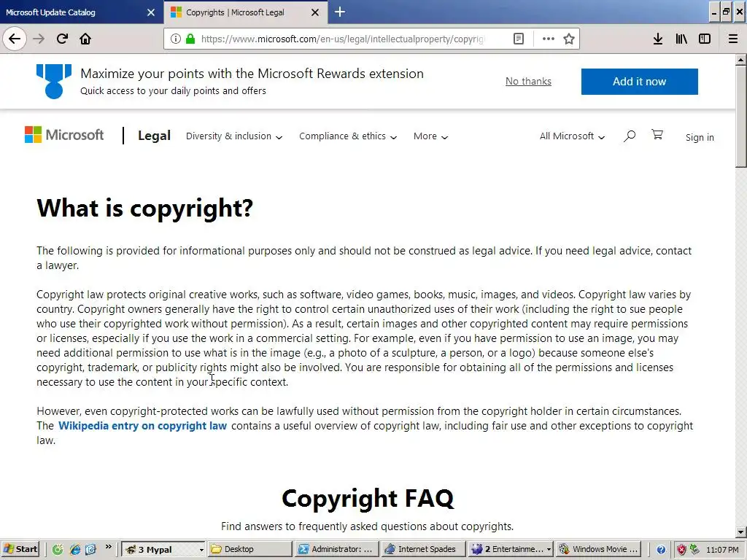Open the shopping cart icon
This screenshot has width=747, height=560.
pyautogui.click(x=657, y=135)
